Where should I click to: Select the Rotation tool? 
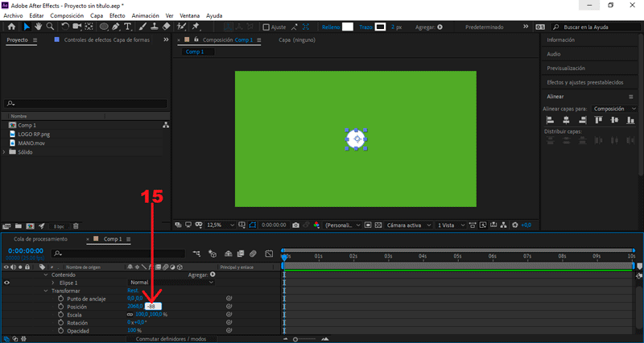coord(65,27)
